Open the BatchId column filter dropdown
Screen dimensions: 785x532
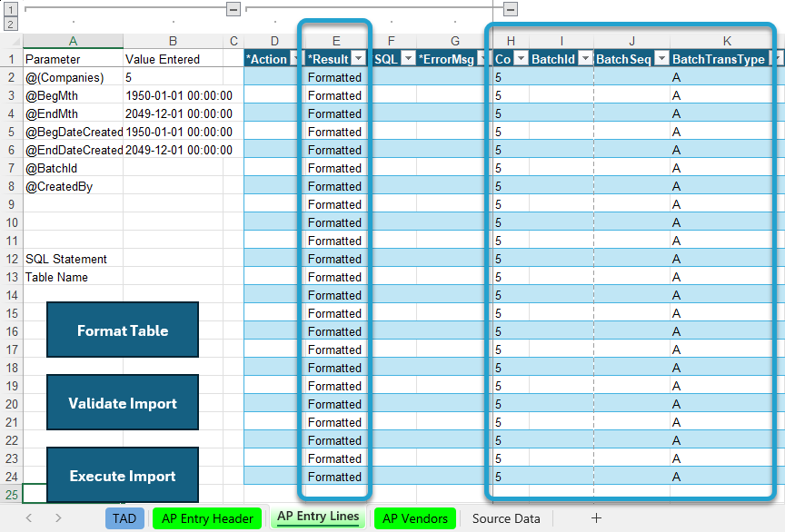585,58
